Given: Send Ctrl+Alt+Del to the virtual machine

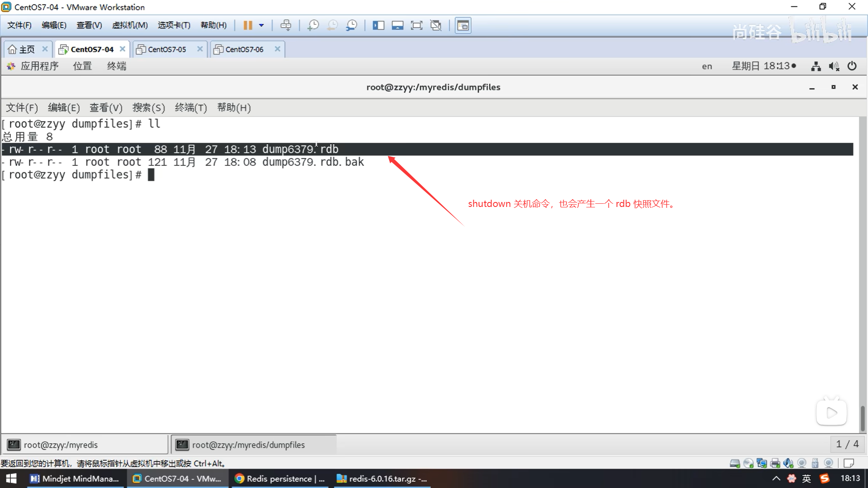Looking at the screenshot, I should click(286, 25).
